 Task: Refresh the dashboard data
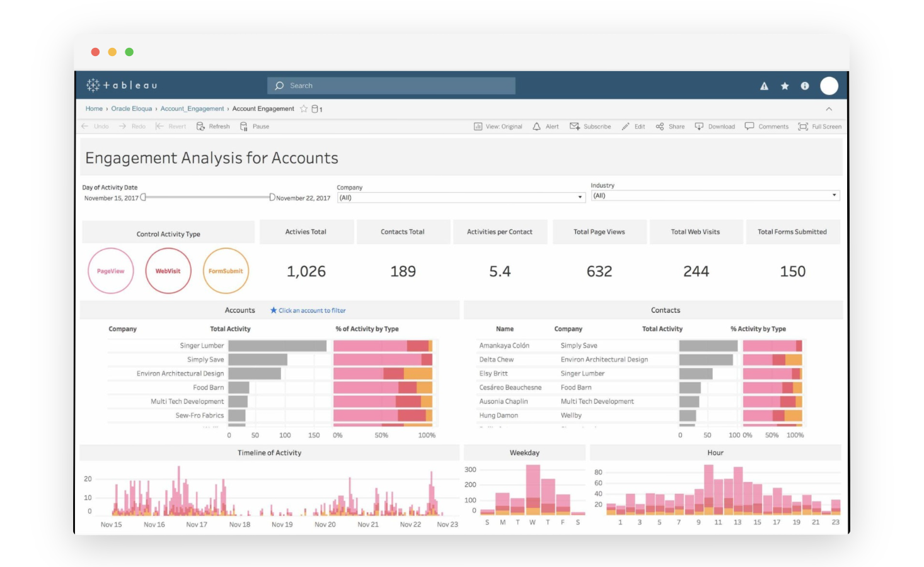213,127
